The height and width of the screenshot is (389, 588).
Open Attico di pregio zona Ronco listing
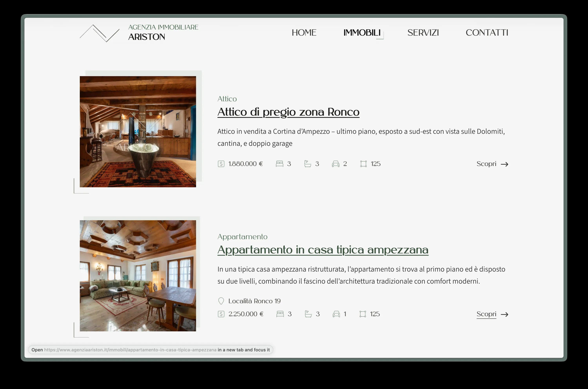(288, 112)
